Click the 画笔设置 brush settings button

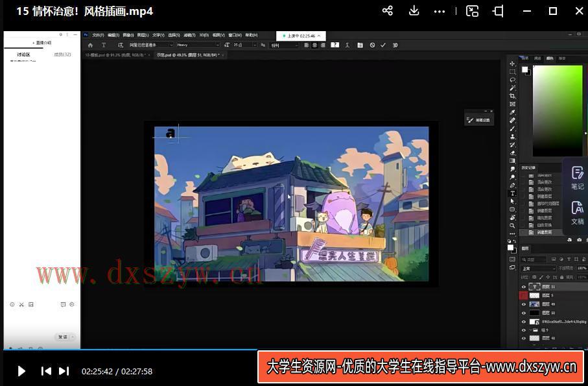[x=479, y=120]
